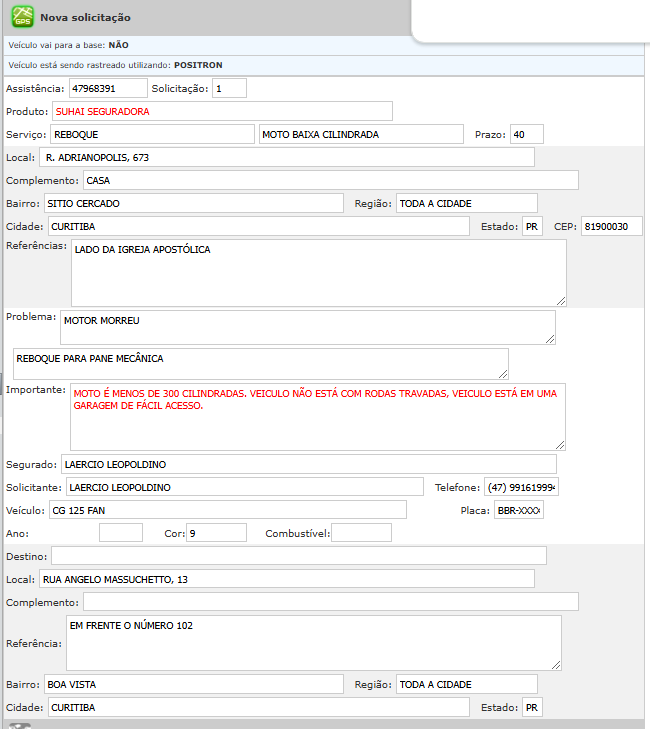Click the empty Ano field

point(120,533)
